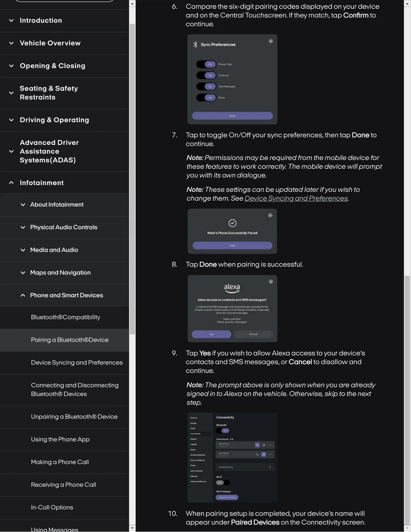
Task: Open Pairing a Bluetooth Device page
Action: pos(64,340)
